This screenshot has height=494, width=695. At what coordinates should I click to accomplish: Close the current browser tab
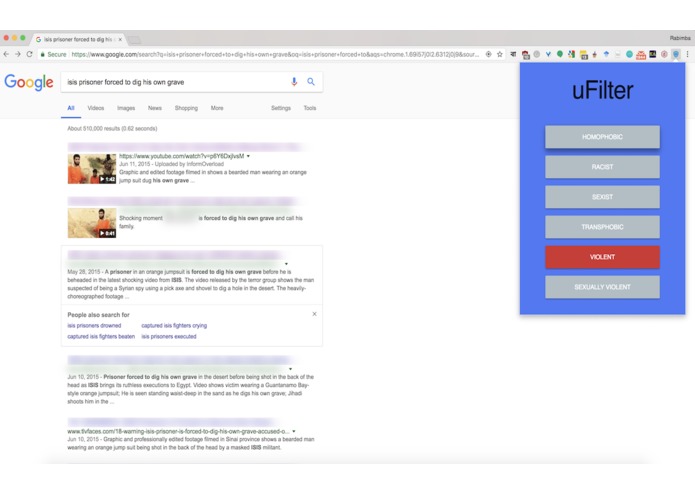click(x=120, y=39)
